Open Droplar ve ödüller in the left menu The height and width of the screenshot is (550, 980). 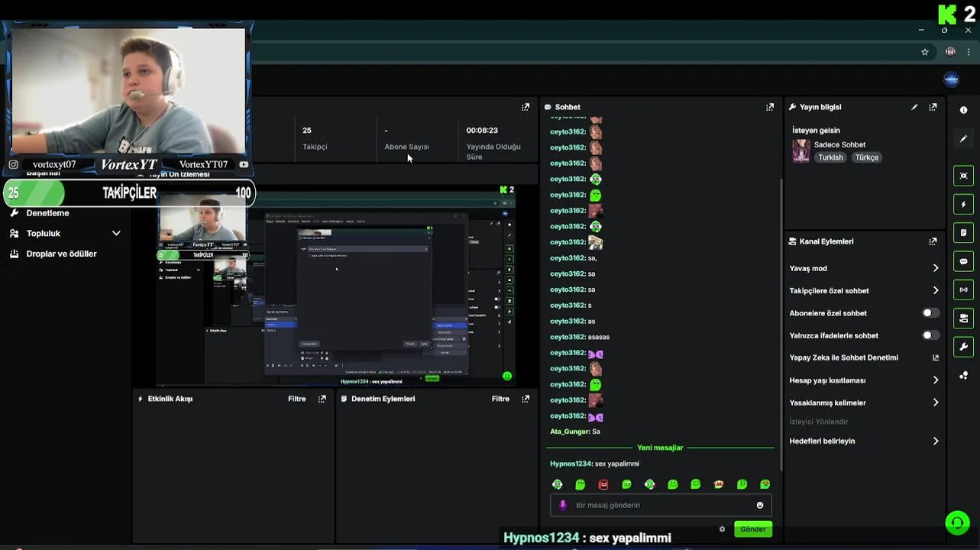click(61, 254)
